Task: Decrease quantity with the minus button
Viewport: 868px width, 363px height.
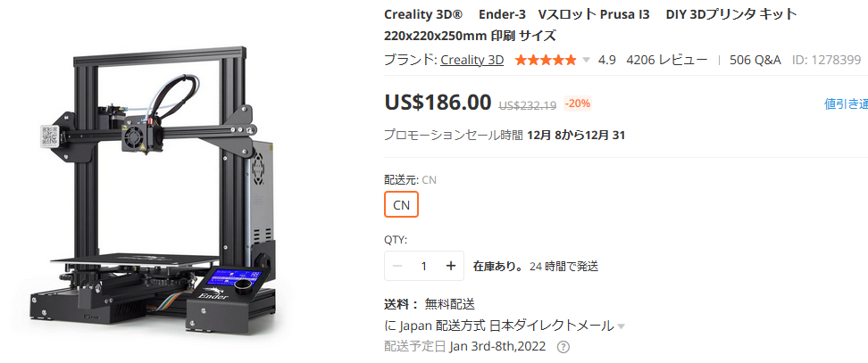Action: point(396,266)
